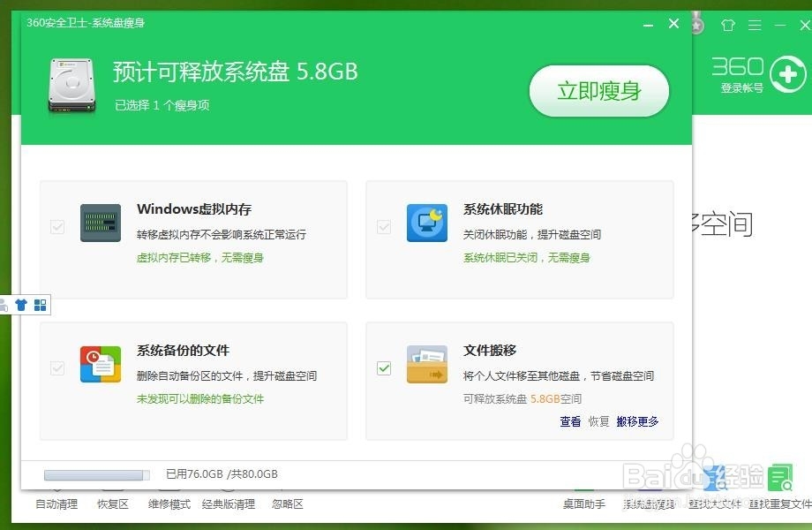Click the medal icon in main window title bar
Screen dimensions: 812x530
[x=698, y=25]
